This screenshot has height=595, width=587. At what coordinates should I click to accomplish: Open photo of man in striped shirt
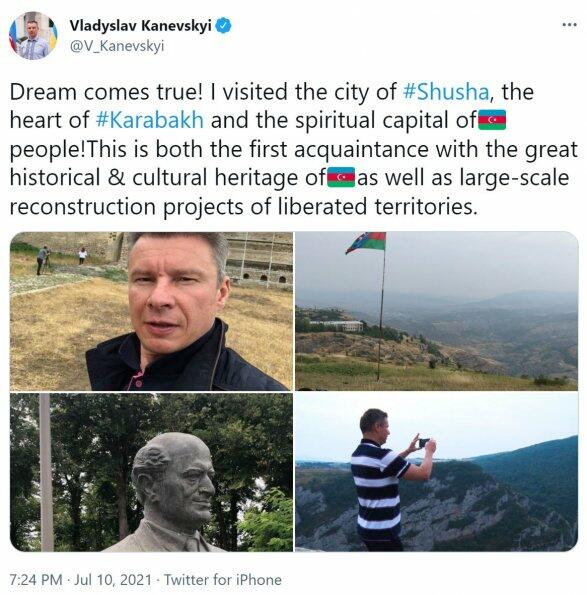click(x=437, y=472)
